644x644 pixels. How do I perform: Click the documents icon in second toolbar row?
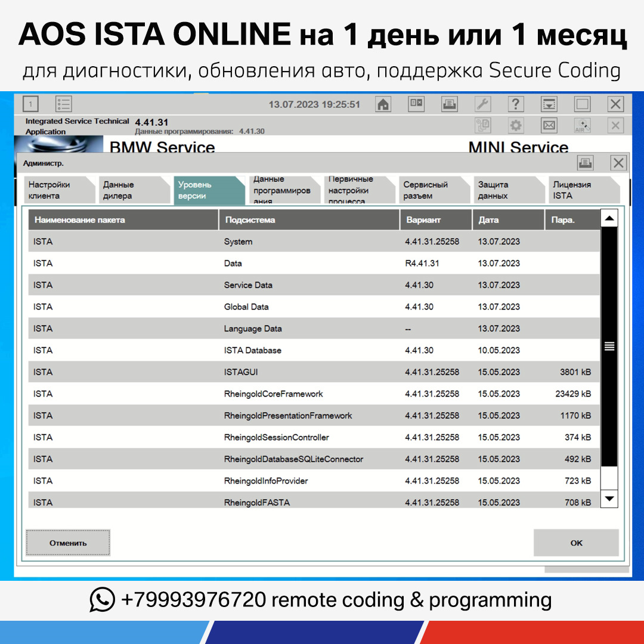tap(482, 126)
